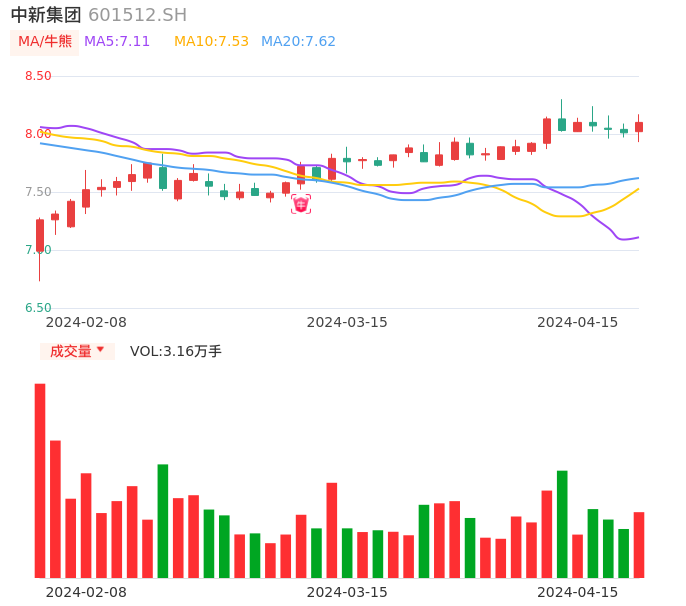This screenshot has height=606, width=686.
Task: Toggle the MA10:7.53 yellow line legend
Action: click(x=211, y=42)
